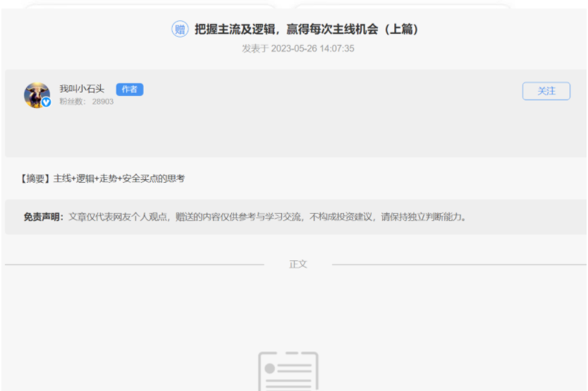588x391 pixels.
Task: Click the bold 免责声明 label
Action: [44, 217]
